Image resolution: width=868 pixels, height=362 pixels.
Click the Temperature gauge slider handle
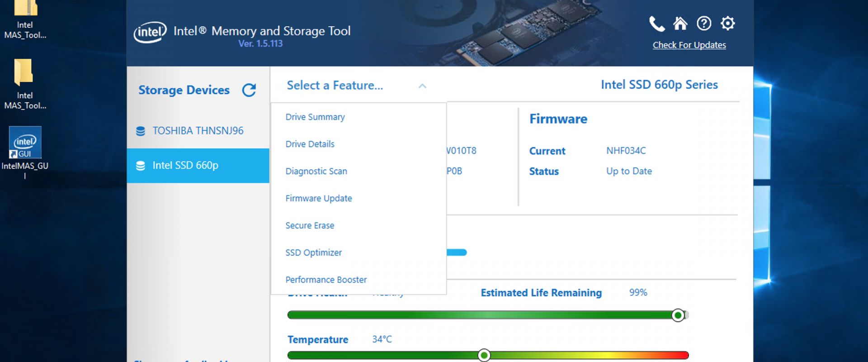coord(484,356)
